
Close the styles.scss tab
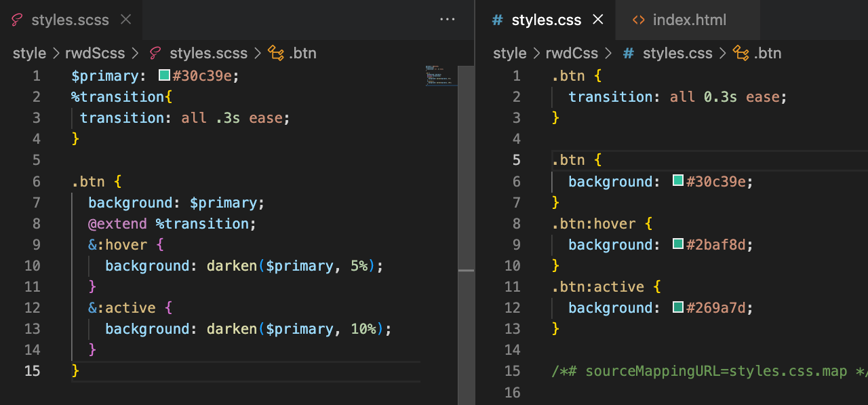(x=125, y=20)
